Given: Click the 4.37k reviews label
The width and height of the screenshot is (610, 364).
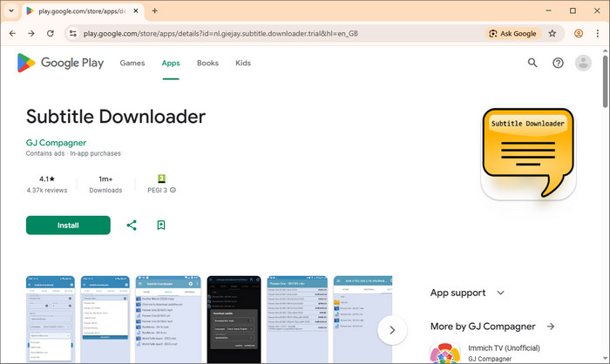Looking at the screenshot, I should pyautogui.click(x=47, y=190).
